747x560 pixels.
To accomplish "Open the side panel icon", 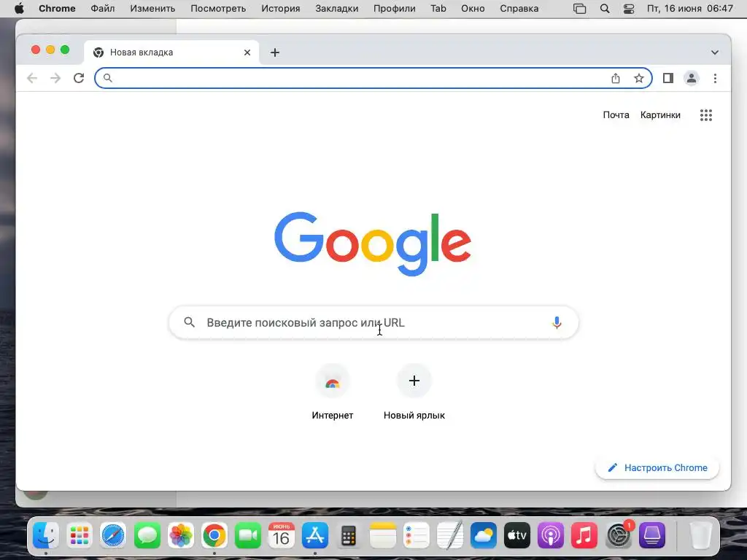I will [x=668, y=78].
